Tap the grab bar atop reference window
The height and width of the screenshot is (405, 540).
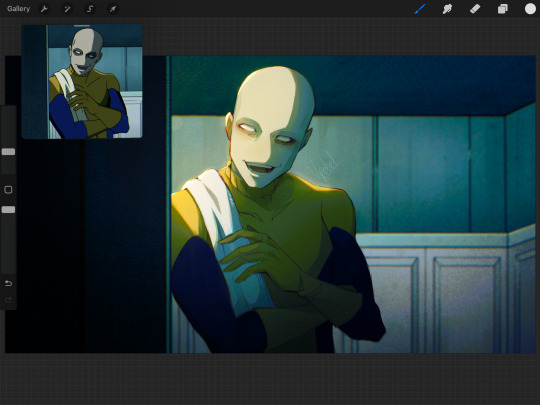click(x=82, y=25)
